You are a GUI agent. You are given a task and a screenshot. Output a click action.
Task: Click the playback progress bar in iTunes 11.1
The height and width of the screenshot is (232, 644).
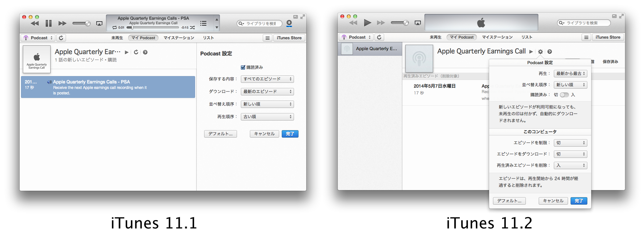(153, 28)
